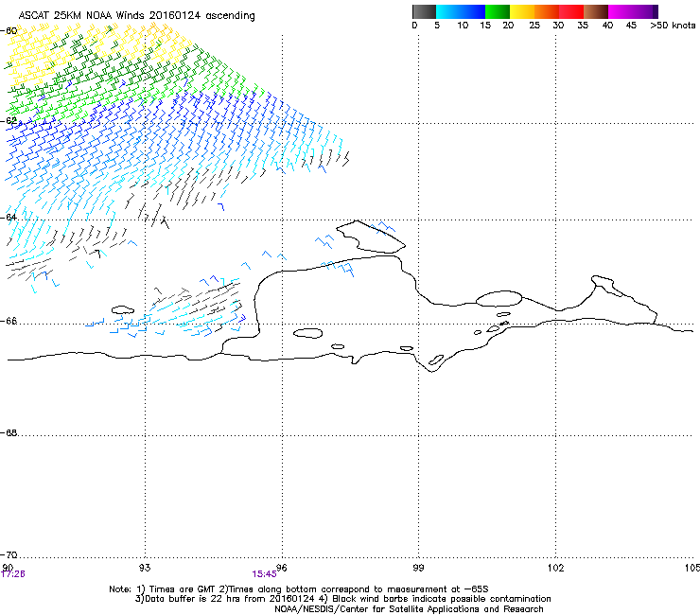Viewport: 700px width, 615px height.
Task: Click the NOAA/NESDIS credit line
Action: (409, 608)
